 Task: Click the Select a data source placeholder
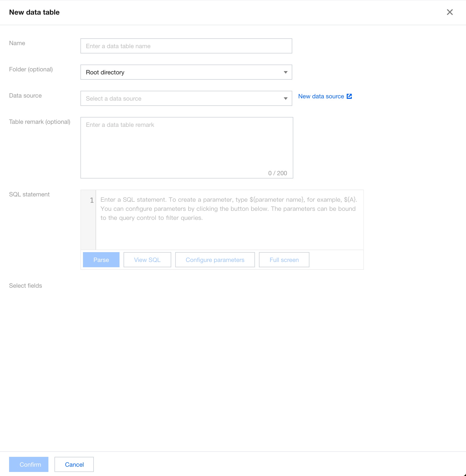[113, 99]
